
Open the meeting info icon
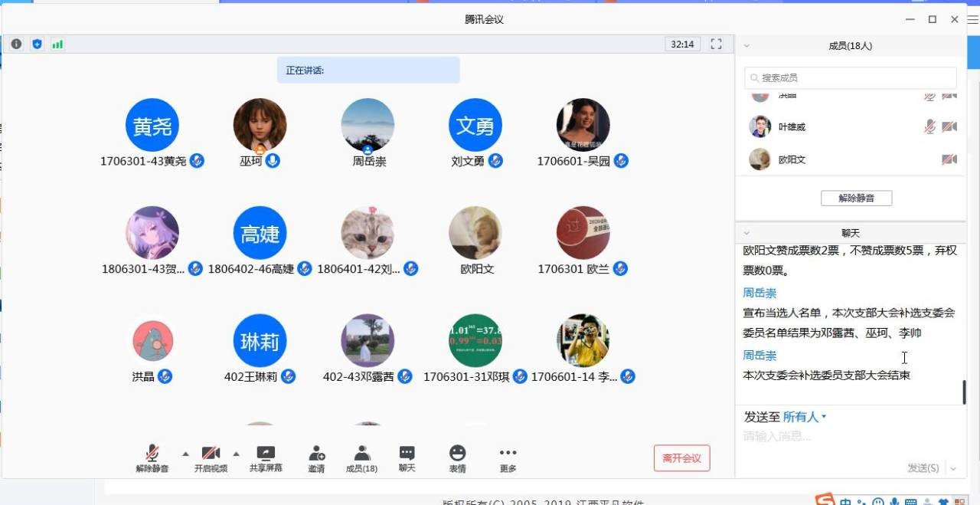coord(15,44)
